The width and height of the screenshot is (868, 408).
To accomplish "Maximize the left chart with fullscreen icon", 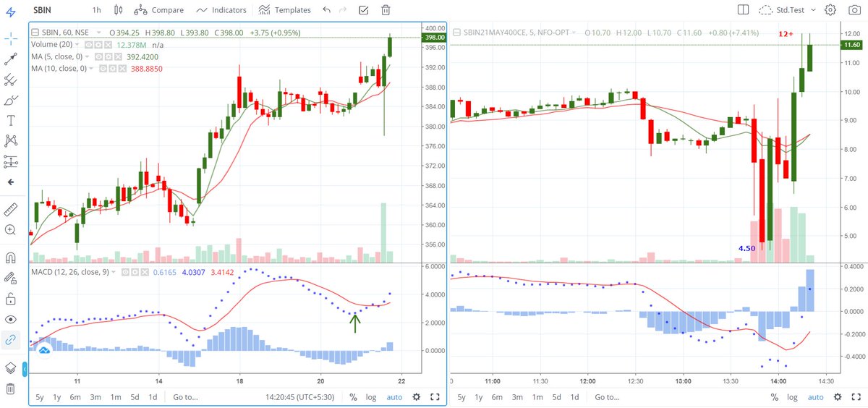I will [x=435, y=396].
